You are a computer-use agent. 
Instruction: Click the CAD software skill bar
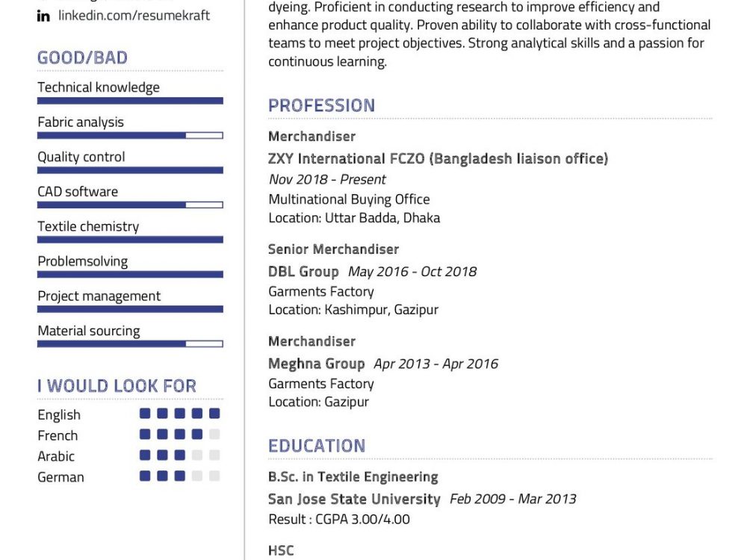coord(130,205)
